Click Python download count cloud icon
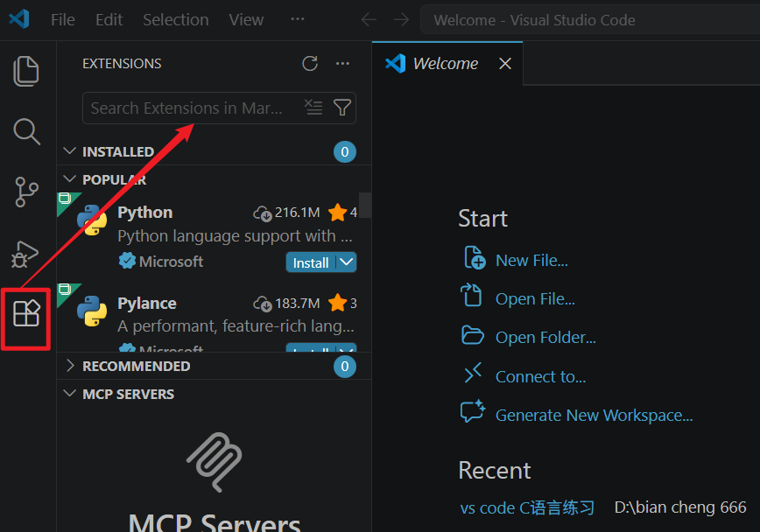760x532 pixels. point(262,213)
